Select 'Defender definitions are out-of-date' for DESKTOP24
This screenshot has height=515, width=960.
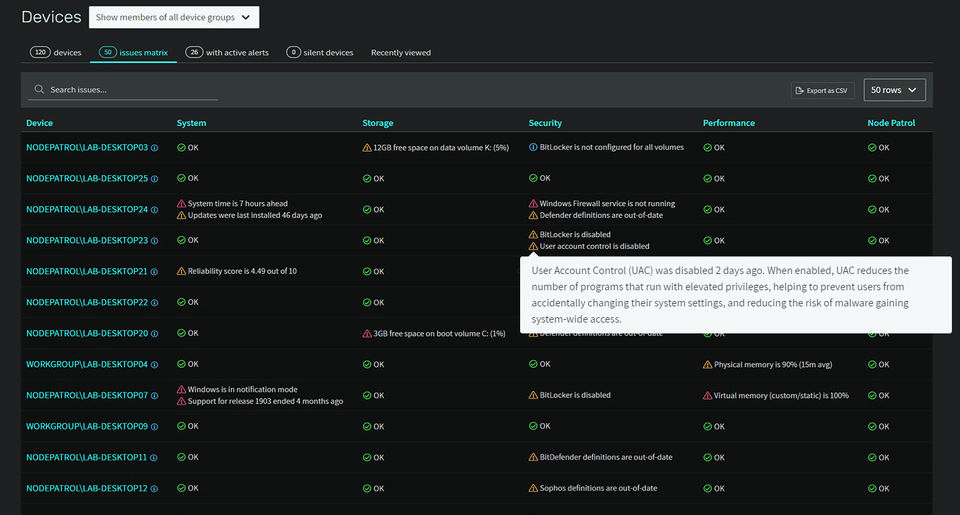click(x=601, y=215)
